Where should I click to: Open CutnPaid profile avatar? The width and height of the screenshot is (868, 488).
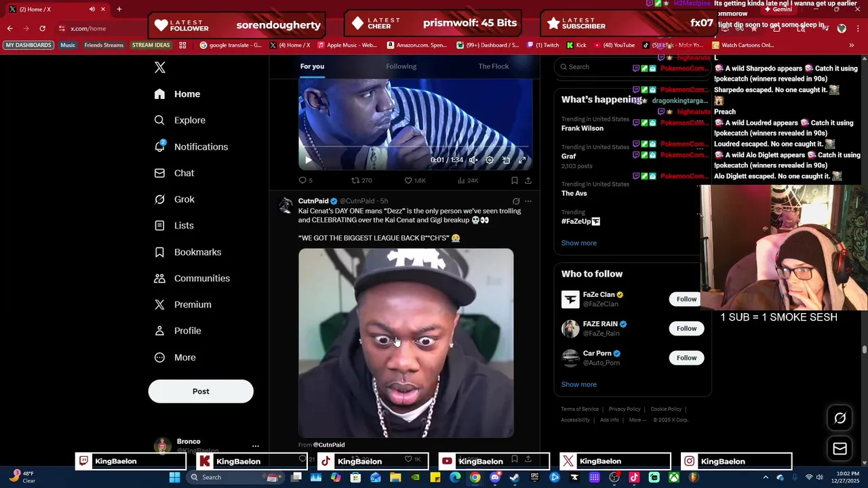[285, 205]
